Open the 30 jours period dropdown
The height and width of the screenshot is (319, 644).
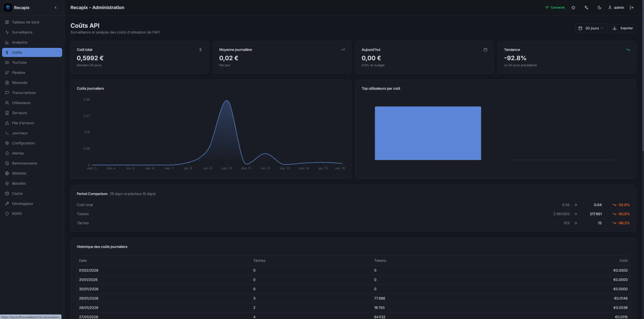591,28
